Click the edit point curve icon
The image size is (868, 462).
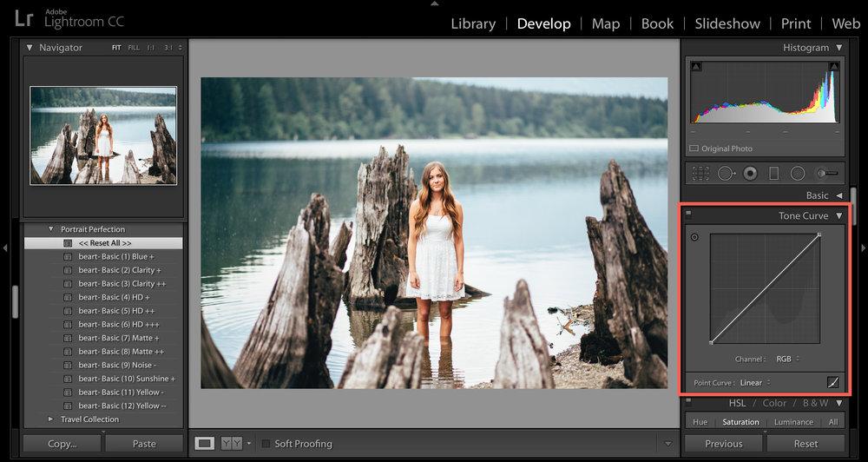832,382
